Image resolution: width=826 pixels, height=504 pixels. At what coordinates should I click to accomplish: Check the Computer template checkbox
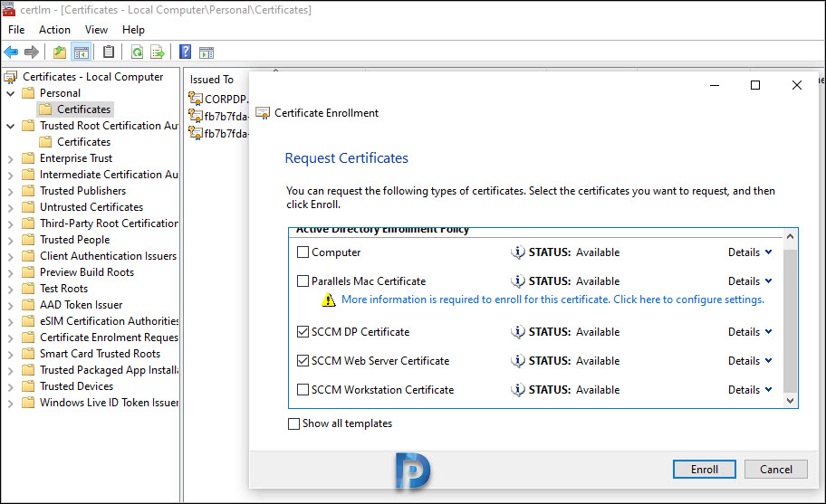(x=303, y=252)
